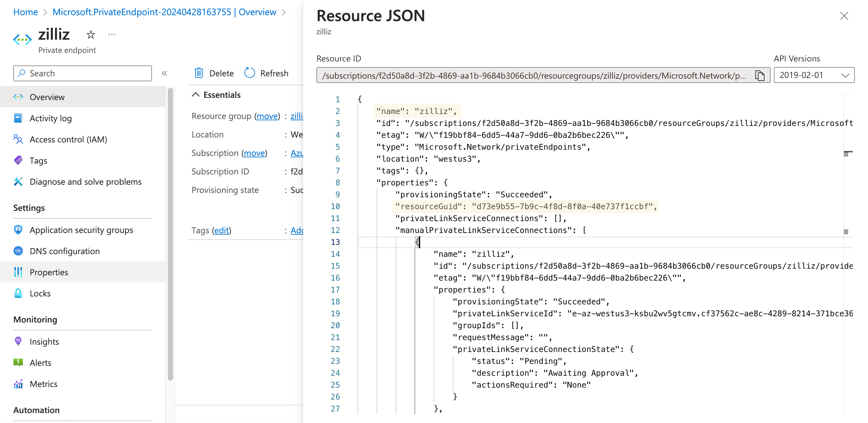Click the search magnifier icon
The height and width of the screenshot is (423, 868).
[x=21, y=73]
